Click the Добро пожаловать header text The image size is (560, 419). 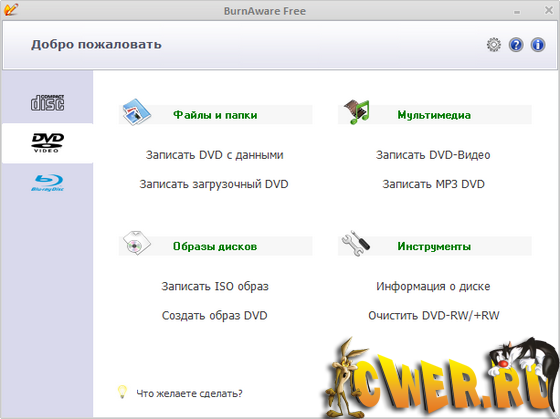96,45
